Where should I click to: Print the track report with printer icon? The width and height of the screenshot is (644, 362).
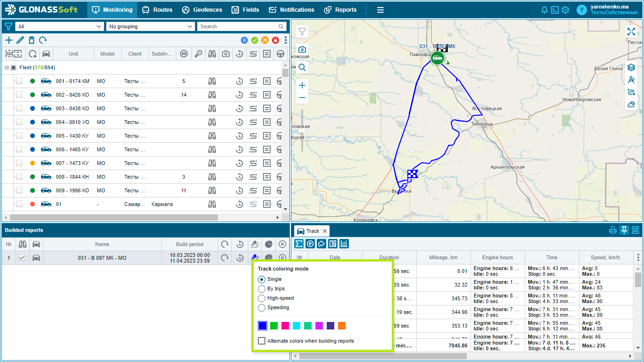(x=612, y=230)
